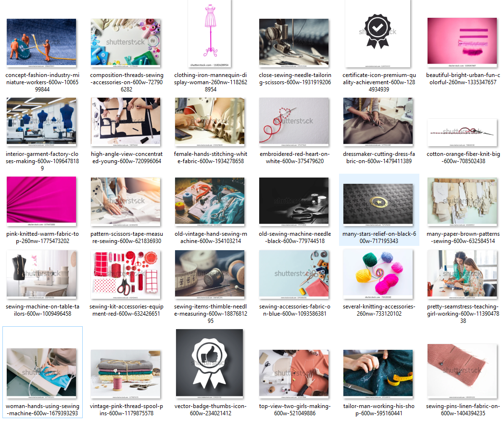Click file name tailor-man-working-his-shop-600w-595160441

(x=379, y=409)
